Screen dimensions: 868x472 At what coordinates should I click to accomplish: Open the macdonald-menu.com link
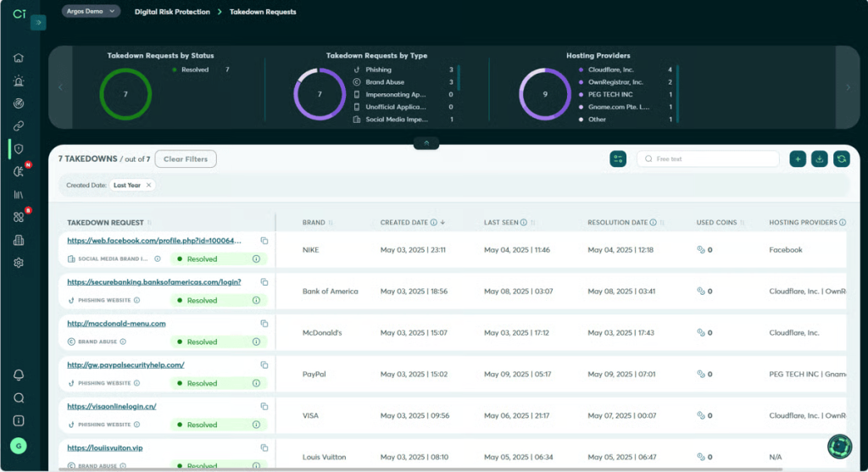click(116, 324)
